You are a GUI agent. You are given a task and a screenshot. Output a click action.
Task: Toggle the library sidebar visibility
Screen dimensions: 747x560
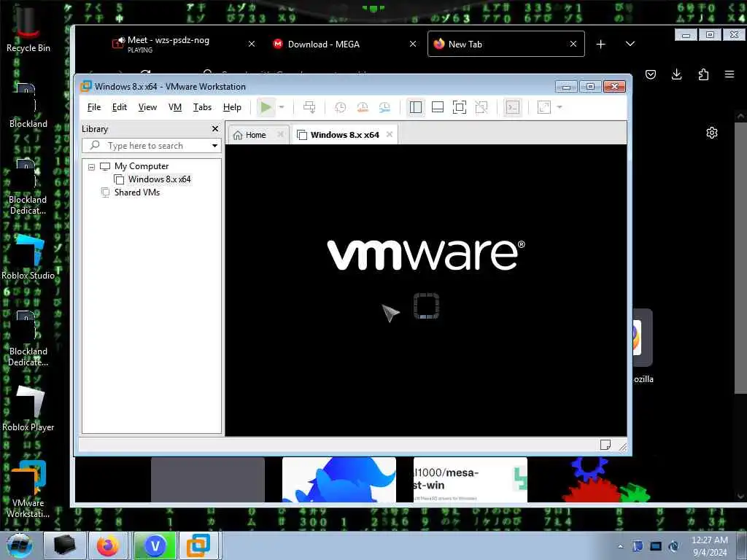click(x=415, y=107)
